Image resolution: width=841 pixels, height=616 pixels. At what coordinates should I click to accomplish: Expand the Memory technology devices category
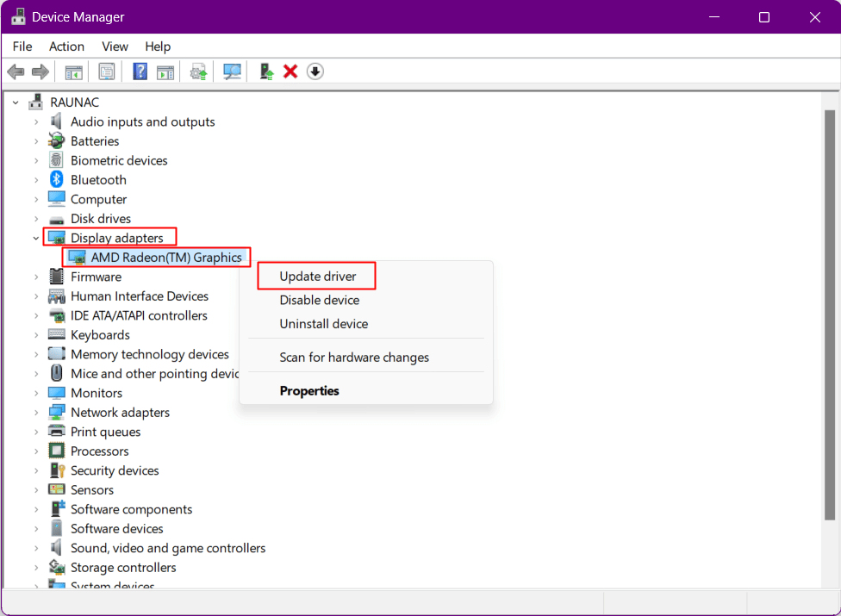(36, 354)
